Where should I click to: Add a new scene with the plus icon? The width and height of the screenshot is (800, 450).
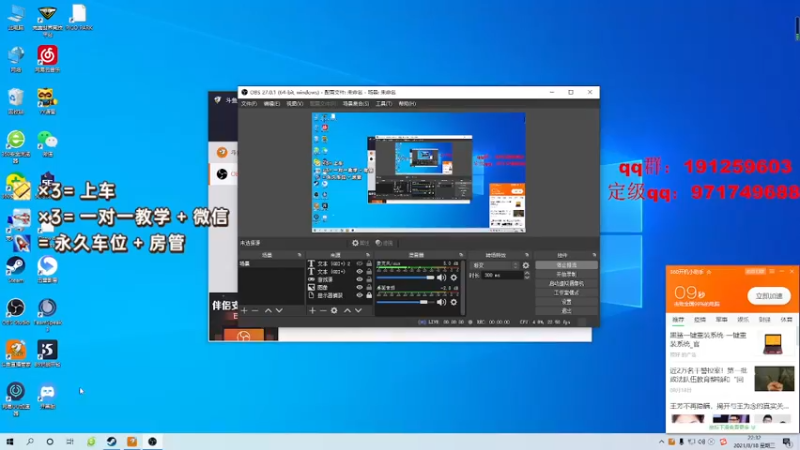(x=244, y=310)
